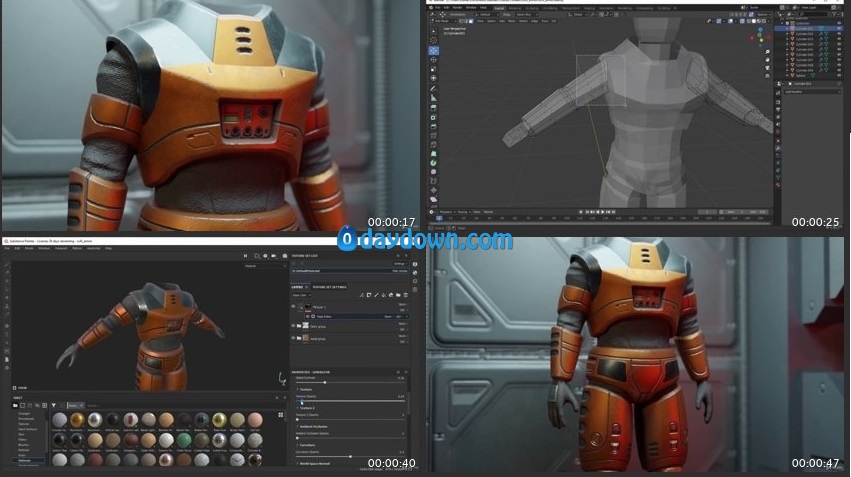Adjust the Texture Opacity slider handle
This screenshot has width=851, height=477.
302,402
